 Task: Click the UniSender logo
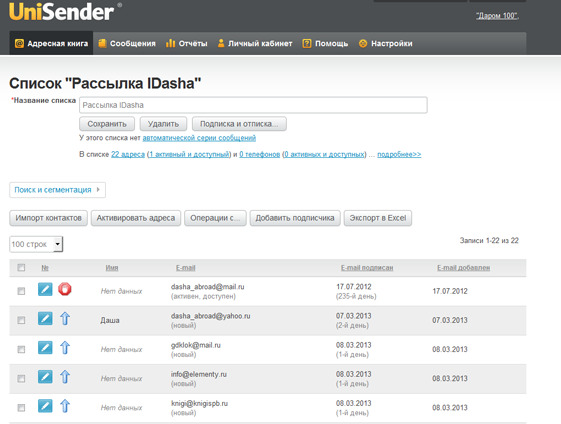click(x=62, y=11)
